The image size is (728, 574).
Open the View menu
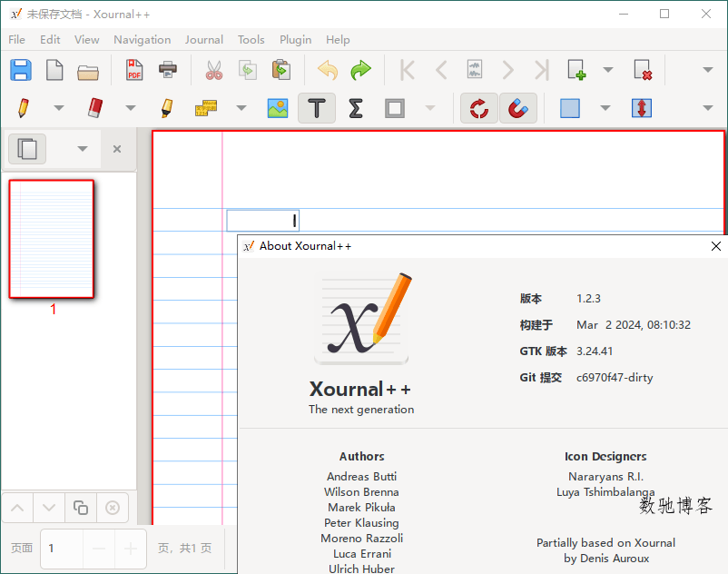coord(87,39)
